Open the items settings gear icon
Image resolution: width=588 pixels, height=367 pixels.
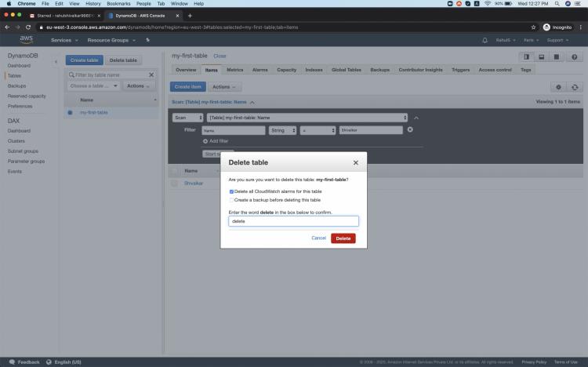click(x=559, y=87)
